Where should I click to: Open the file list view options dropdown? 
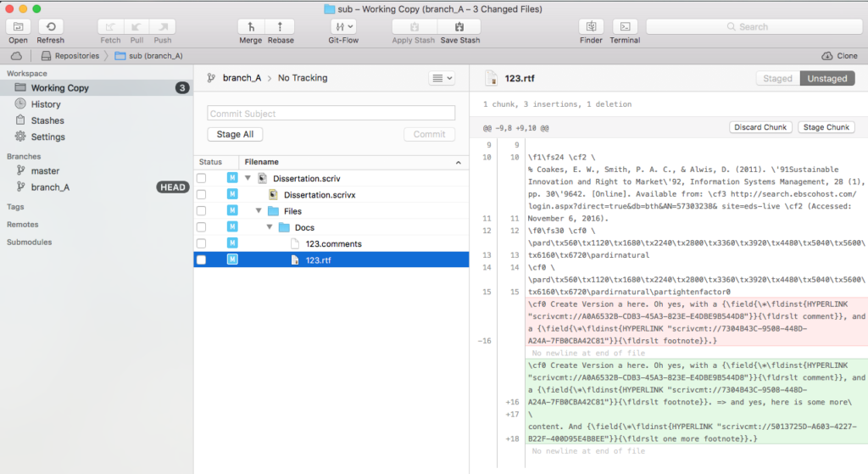(x=442, y=78)
